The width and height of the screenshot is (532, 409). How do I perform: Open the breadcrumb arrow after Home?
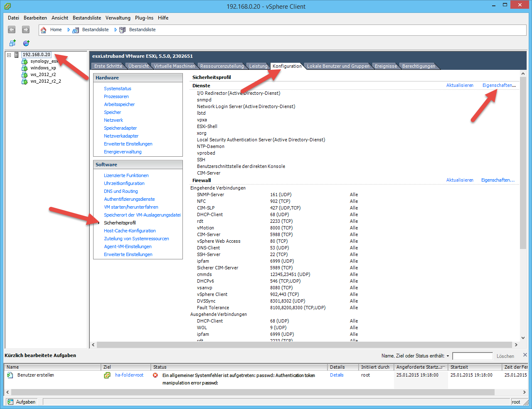[69, 30]
